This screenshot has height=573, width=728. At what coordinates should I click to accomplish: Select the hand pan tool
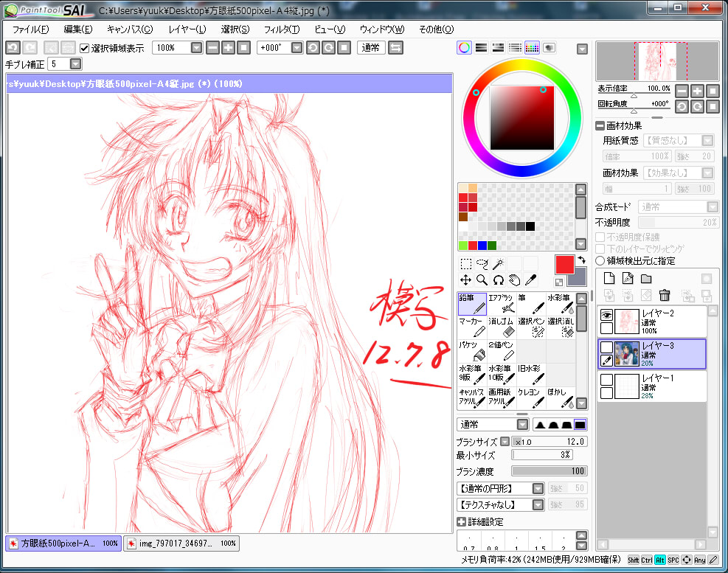(x=514, y=280)
